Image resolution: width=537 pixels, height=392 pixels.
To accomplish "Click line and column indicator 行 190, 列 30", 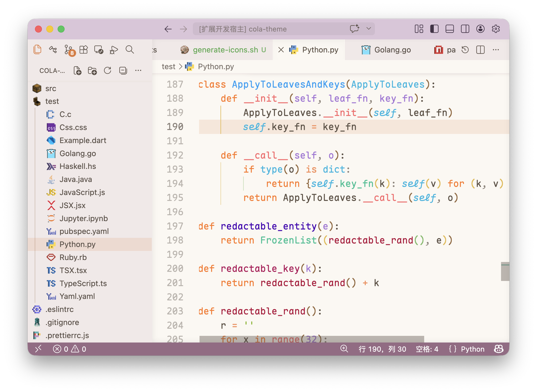I will 382,349.
